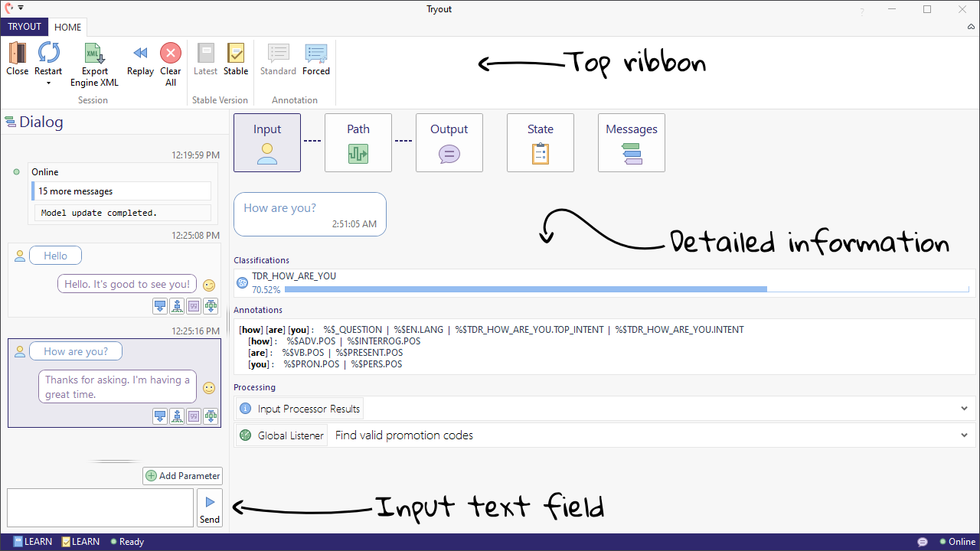This screenshot has width=980, height=551.
Task: Expand Input Processor Results
Action: tap(964, 409)
